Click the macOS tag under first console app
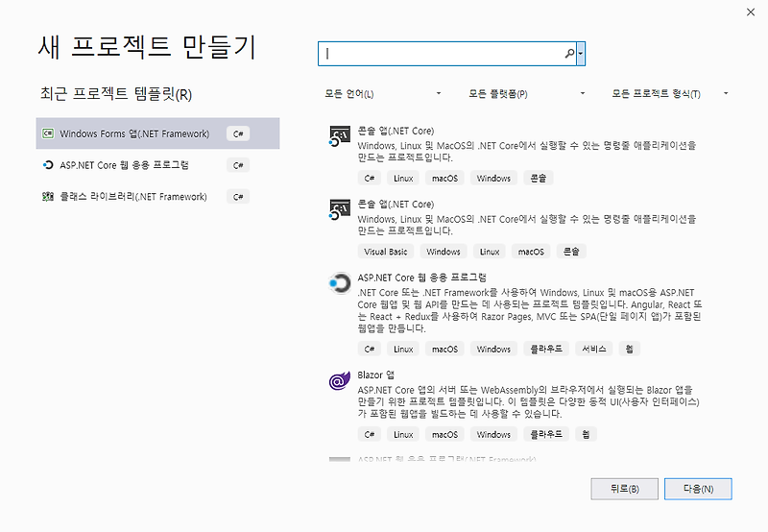The image size is (768, 532). [x=444, y=179]
